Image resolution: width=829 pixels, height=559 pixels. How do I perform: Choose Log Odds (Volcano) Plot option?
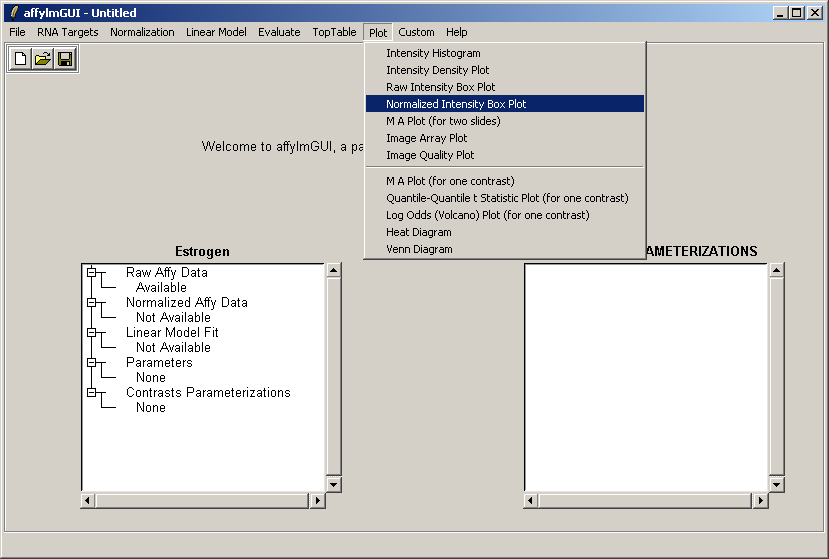pyautogui.click(x=487, y=215)
